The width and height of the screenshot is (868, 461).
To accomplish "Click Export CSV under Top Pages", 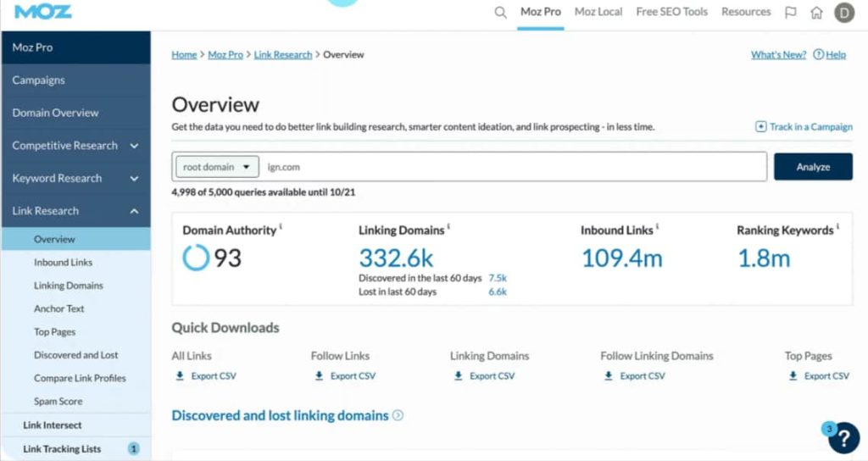I will [826, 375].
